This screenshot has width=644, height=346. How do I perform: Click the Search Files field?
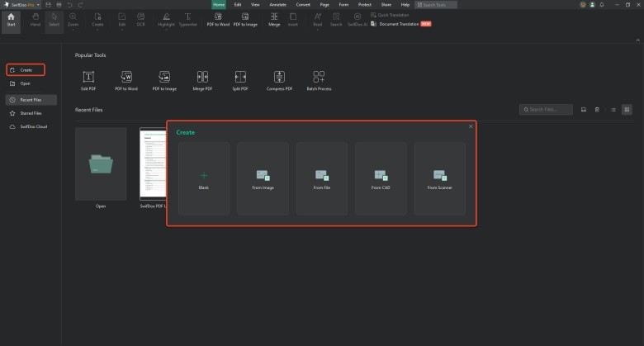pos(546,109)
